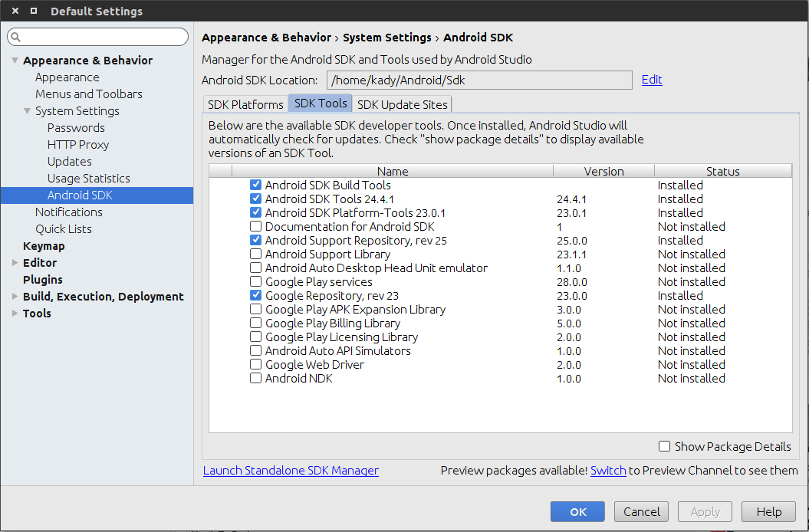The width and height of the screenshot is (809, 532).
Task: Check Android Auto API Simulators
Action: 255,350
